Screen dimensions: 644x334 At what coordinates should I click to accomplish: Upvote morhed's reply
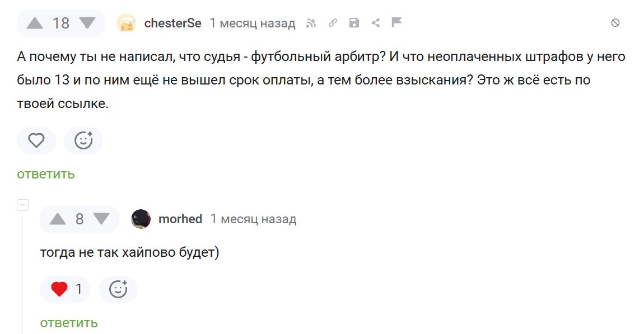(58, 219)
